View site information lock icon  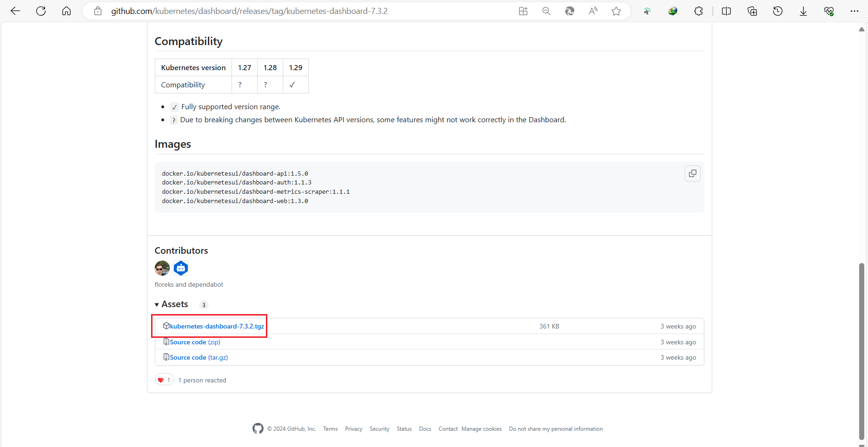pos(98,11)
